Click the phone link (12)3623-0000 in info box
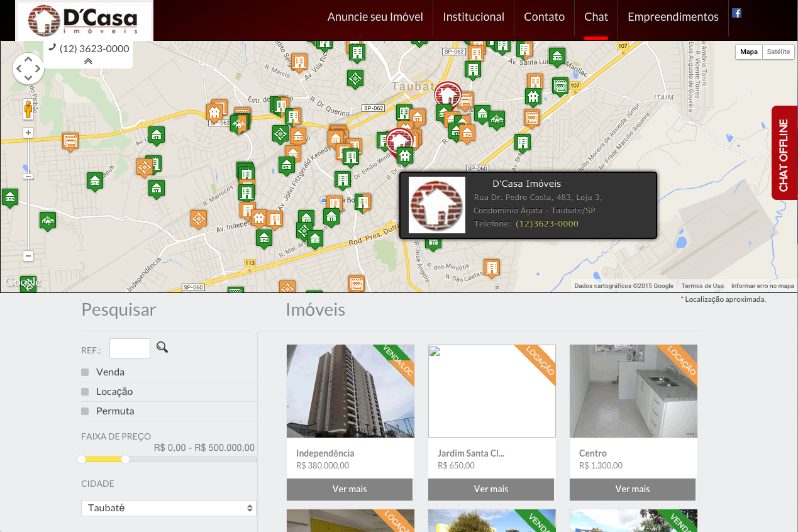Screen dimensions: 798x532 click(x=546, y=224)
